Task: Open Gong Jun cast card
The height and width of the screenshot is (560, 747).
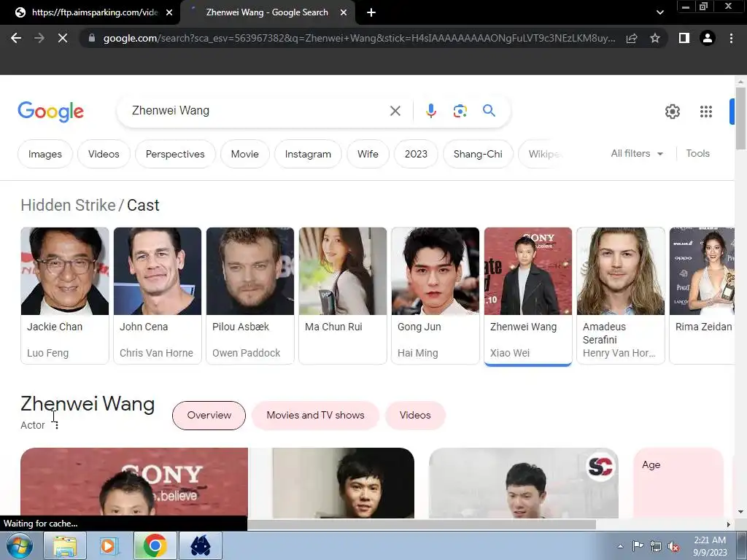Action: click(x=436, y=295)
